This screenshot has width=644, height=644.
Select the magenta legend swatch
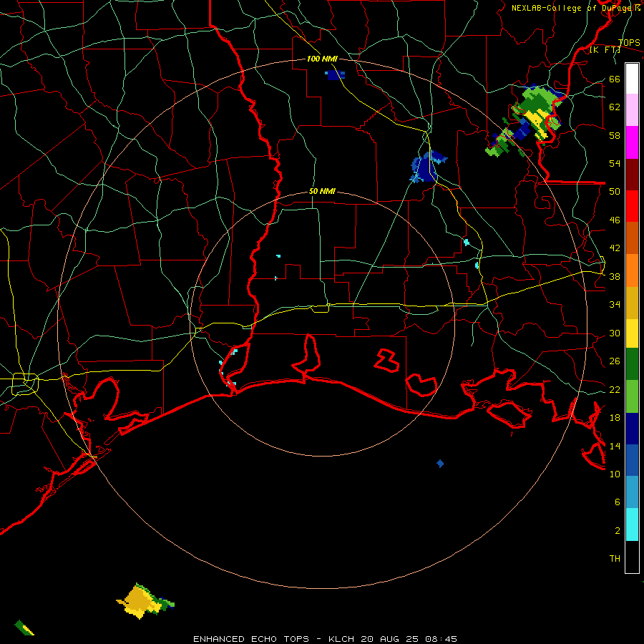[632, 142]
